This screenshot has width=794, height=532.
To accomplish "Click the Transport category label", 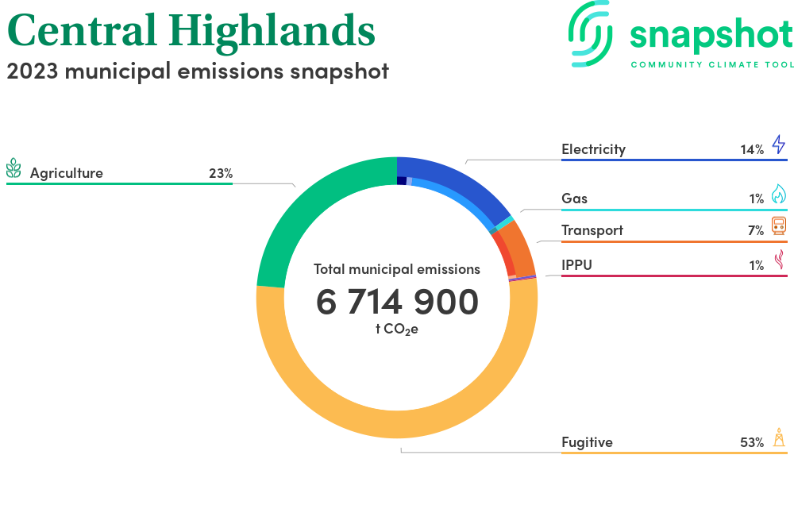I will [x=592, y=230].
